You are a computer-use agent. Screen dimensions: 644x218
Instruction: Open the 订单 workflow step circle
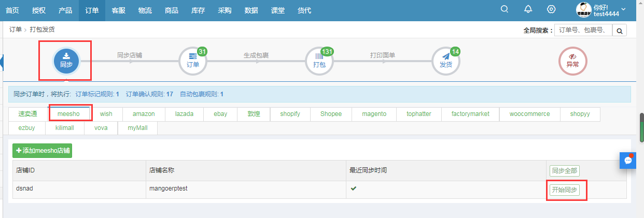click(x=192, y=61)
